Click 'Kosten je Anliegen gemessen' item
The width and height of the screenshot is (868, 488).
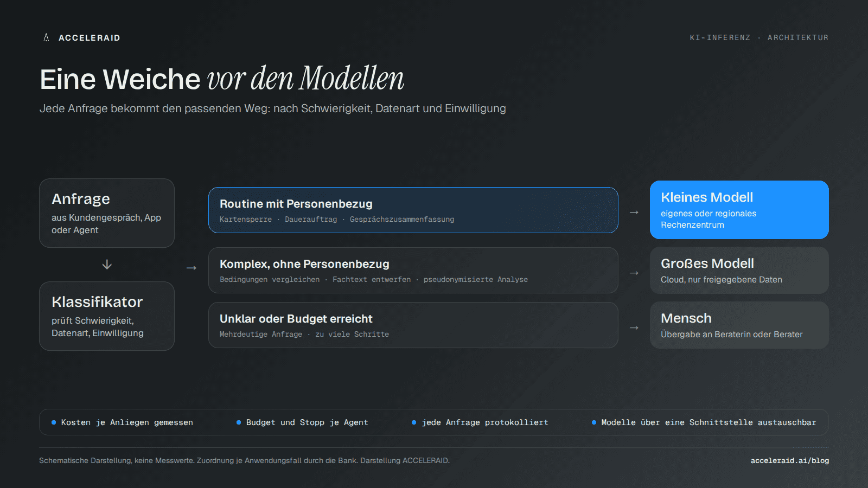pos(127,422)
